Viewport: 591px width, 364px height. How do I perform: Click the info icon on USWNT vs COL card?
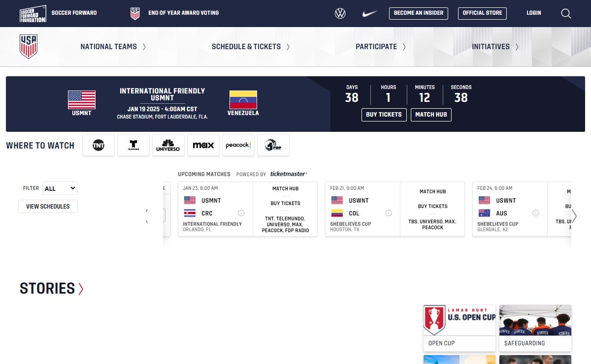(x=389, y=213)
